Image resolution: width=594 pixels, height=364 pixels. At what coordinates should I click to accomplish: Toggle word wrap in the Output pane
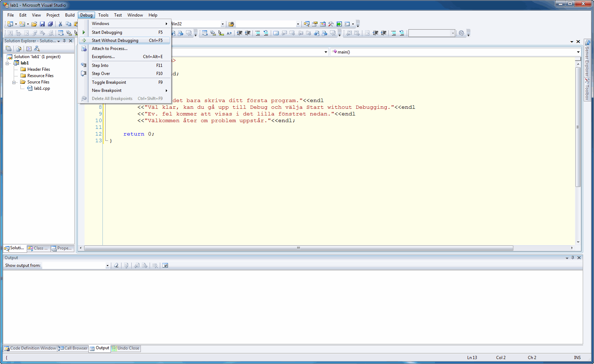click(165, 265)
